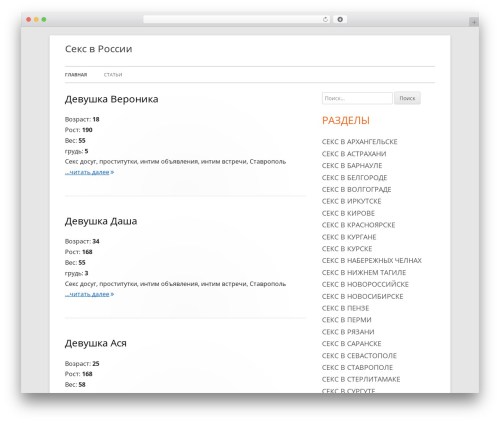Open category Секс в Волгограде

click(357, 190)
